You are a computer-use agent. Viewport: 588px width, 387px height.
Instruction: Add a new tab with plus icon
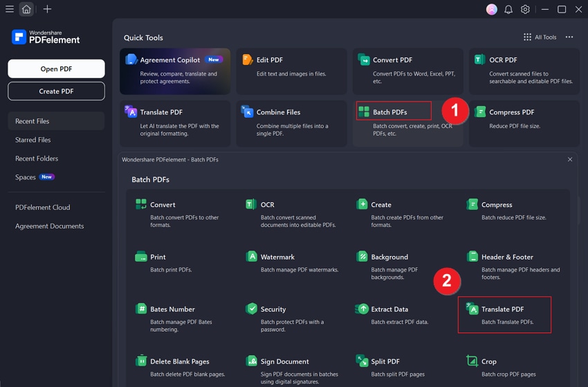pyautogui.click(x=47, y=9)
